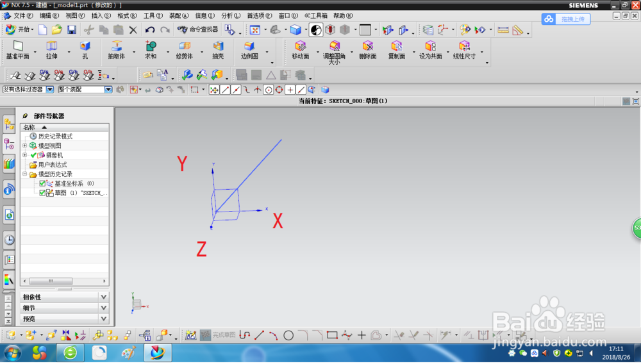Image resolution: width=641 pixels, height=364 pixels.
Task: Select the 孔 hole tool
Action: tap(85, 50)
